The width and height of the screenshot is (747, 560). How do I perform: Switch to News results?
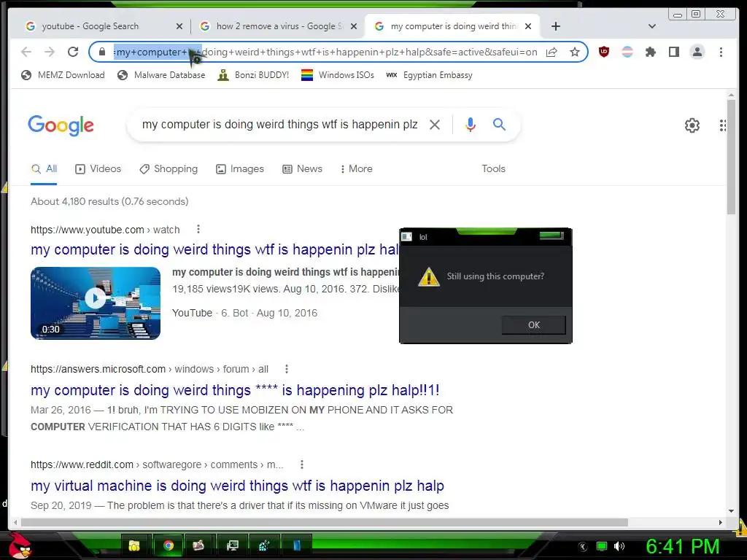(303, 168)
